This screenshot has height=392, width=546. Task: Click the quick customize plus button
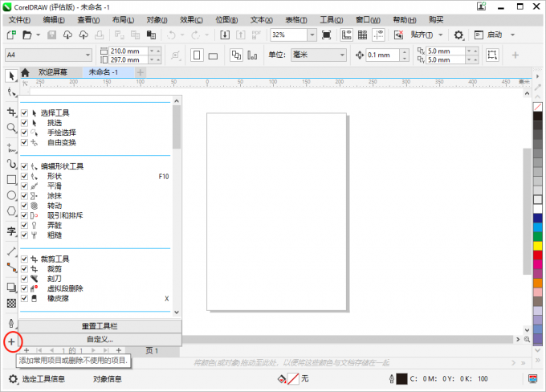tap(11, 342)
